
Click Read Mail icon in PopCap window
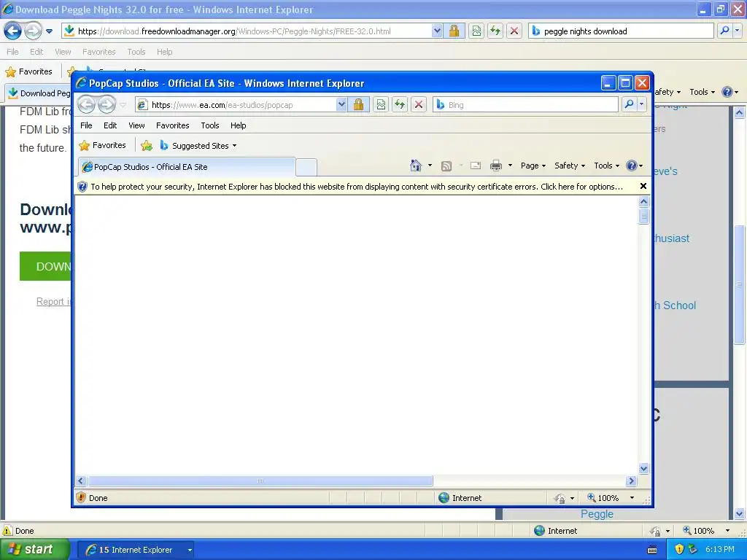[x=475, y=166]
